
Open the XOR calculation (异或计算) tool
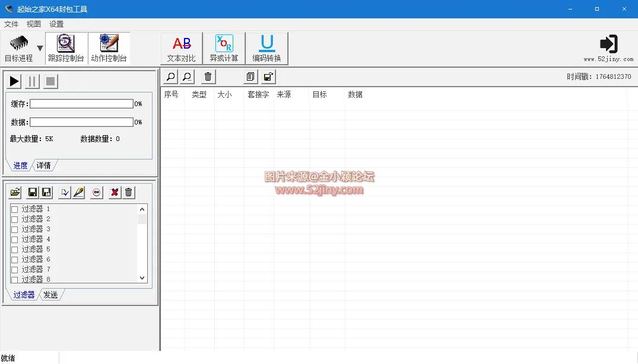pyautogui.click(x=224, y=48)
